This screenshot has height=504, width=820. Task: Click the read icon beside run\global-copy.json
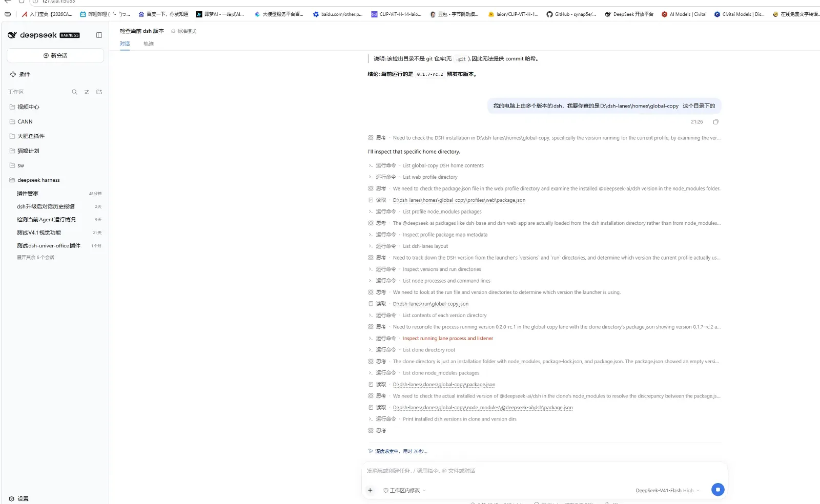click(371, 304)
